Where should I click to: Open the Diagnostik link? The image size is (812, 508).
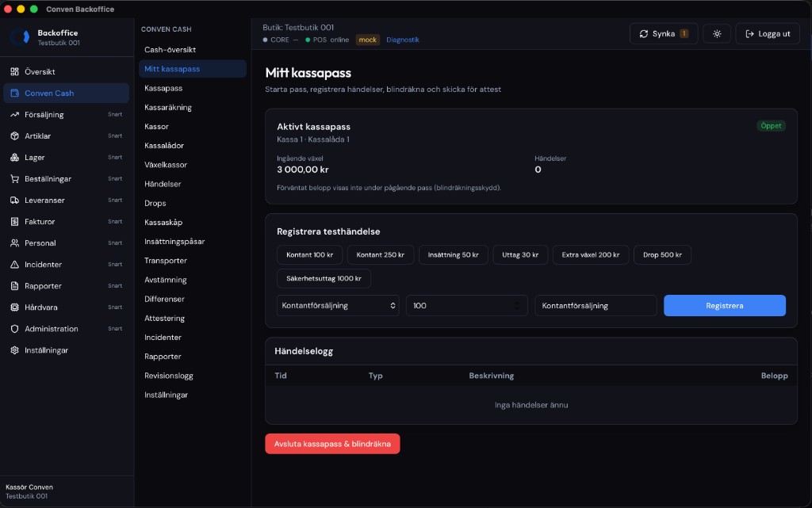point(402,40)
